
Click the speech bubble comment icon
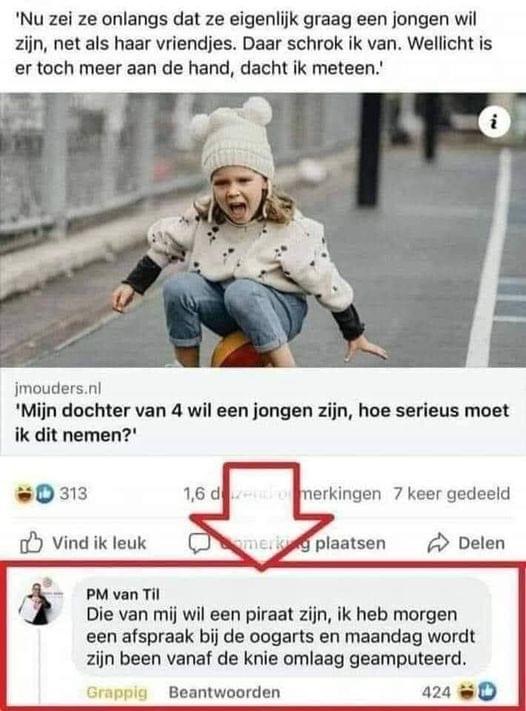click(x=199, y=543)
